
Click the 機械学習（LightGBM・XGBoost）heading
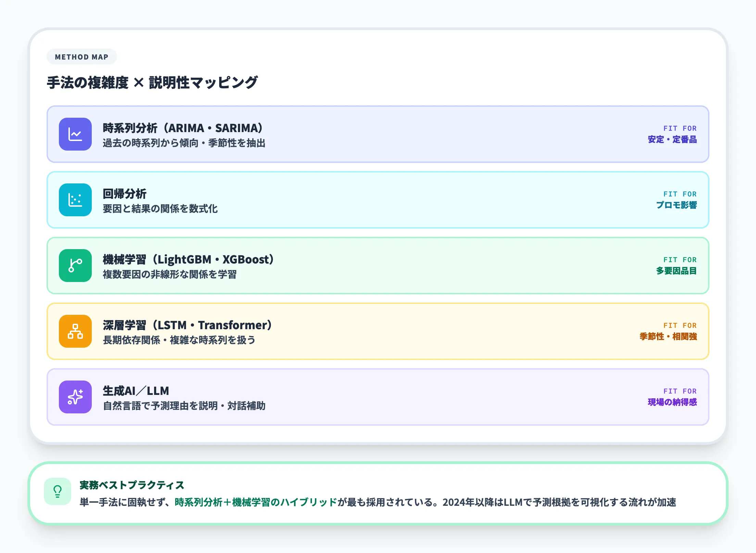pos(188,260)
